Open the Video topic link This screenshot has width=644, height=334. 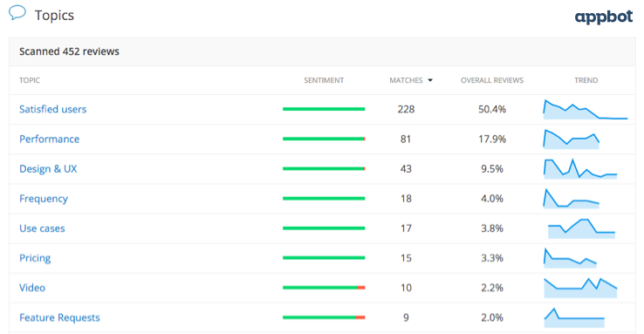32,288
